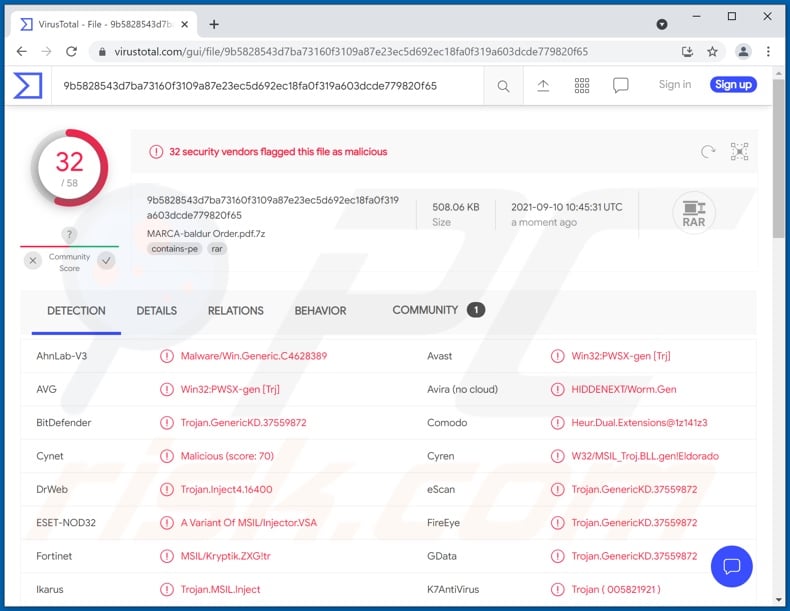Open Chrome three-dot menu
The image size is (790, 611).
tap(768, 51)
